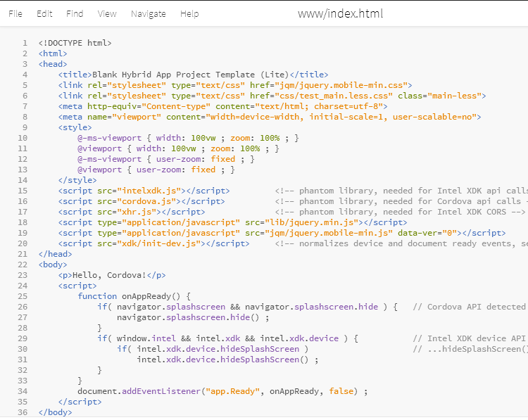Click the closing </head> tag
Image resolution: width=528 pixels, height=420 pixels.
[56, 254]
